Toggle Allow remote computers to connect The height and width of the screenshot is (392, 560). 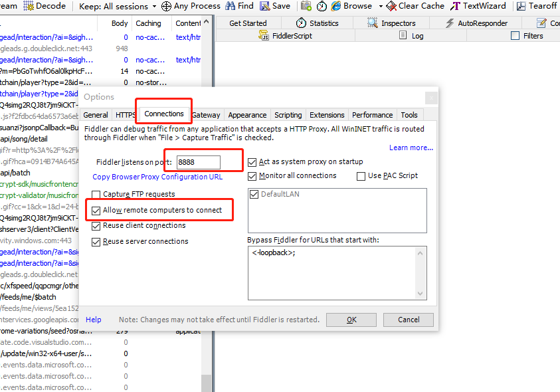[x=96, y=211]
